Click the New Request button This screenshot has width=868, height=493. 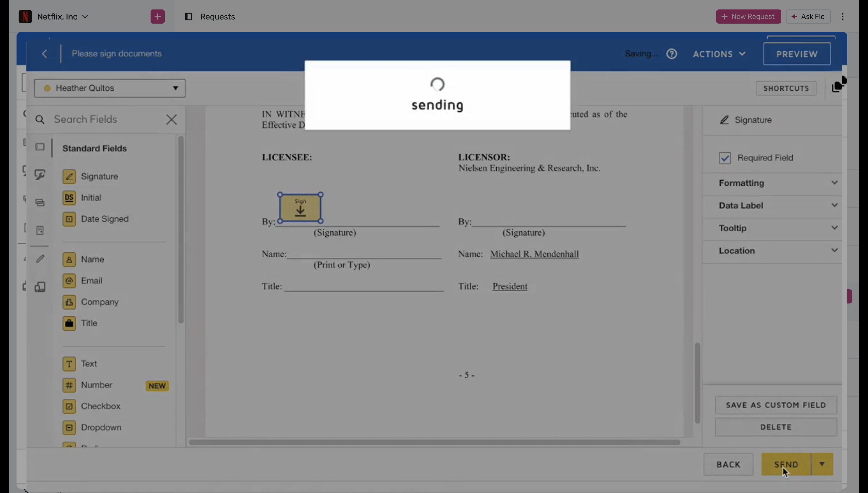pyautogui.click(x=748, y=17)
